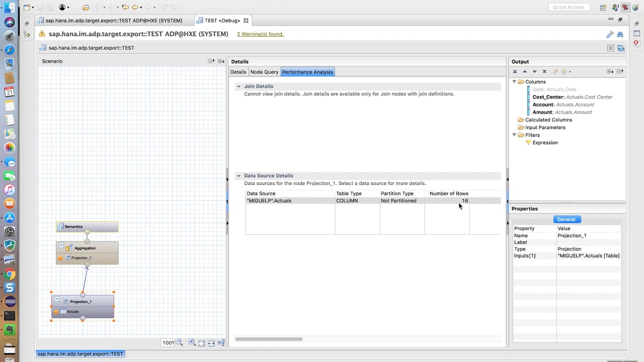Move output column to top icon
The height and width of the screenshot is (362, 644).
point(515,71)
